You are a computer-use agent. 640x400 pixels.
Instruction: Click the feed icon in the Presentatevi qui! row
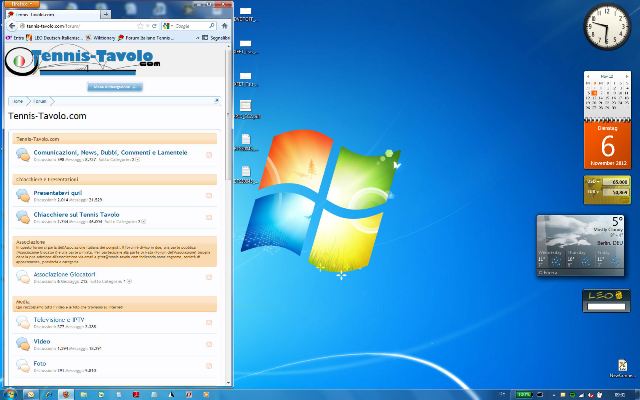click(209, 196)
